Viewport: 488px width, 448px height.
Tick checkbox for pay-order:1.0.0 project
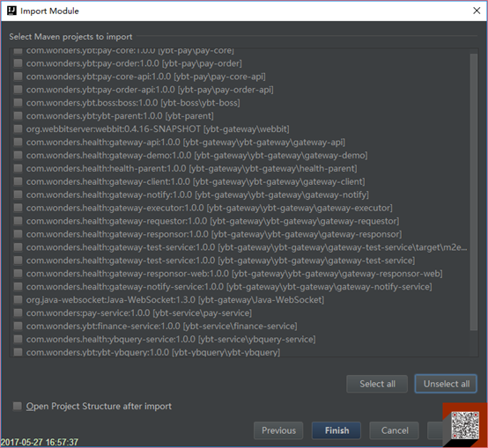coord(18,63)
